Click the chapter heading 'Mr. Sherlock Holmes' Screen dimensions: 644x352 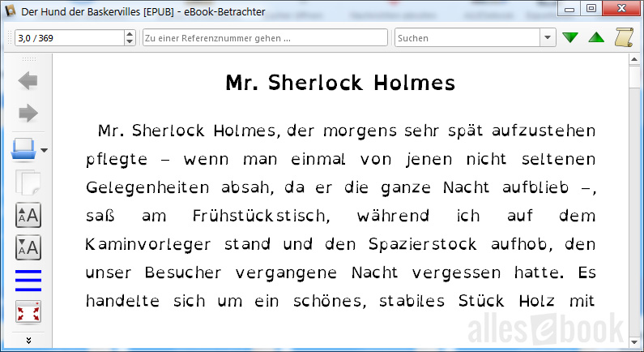coord(340,83)
